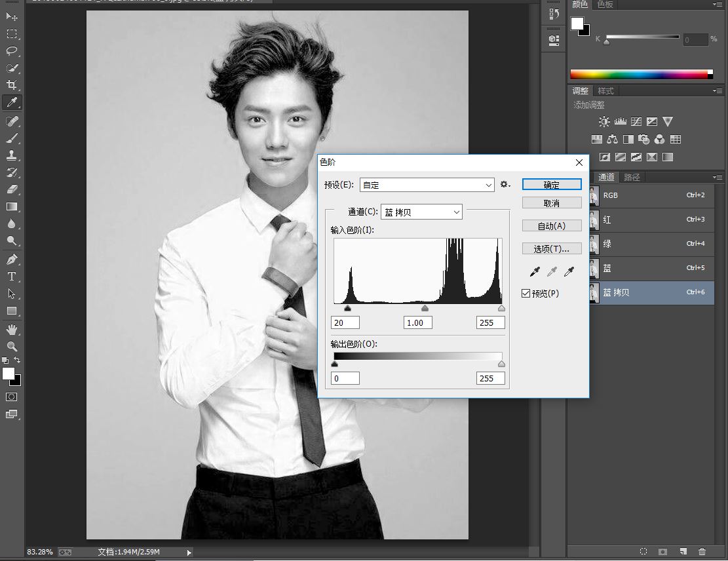Select the Clone Stamp tool
Screen dimensions: 728x561
pos(12,155)
